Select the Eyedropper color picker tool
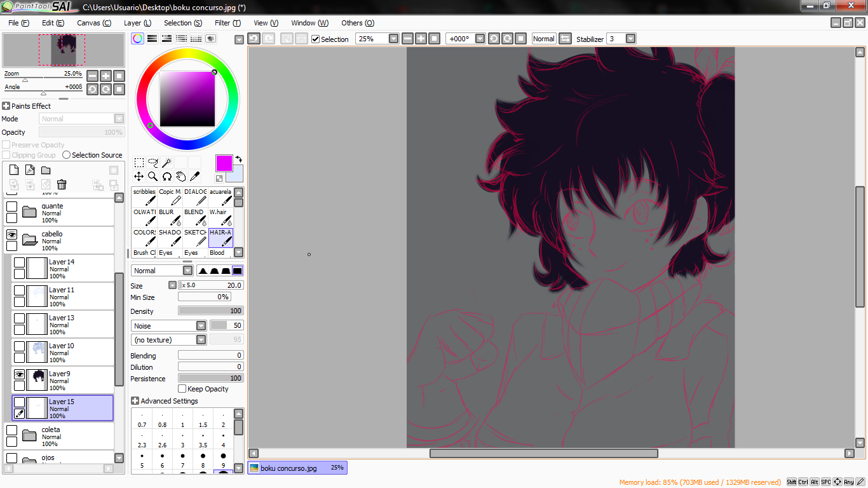The image size is (868, 488). coord(194,176)
